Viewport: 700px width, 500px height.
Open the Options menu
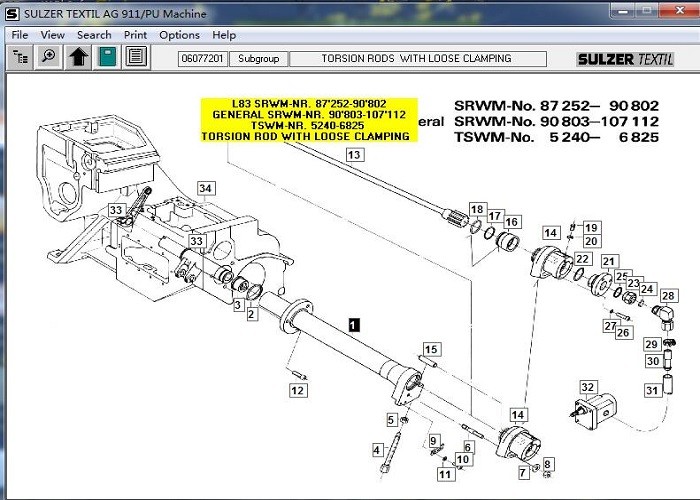(x=179, y=35)
